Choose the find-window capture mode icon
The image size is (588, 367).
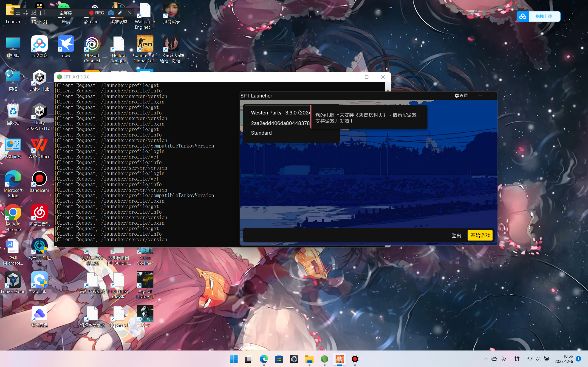coord(34,13)
